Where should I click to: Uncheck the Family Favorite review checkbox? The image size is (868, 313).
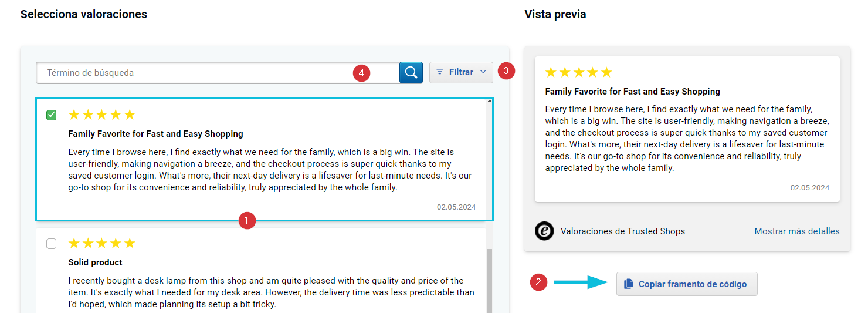(x=52, y=115)
